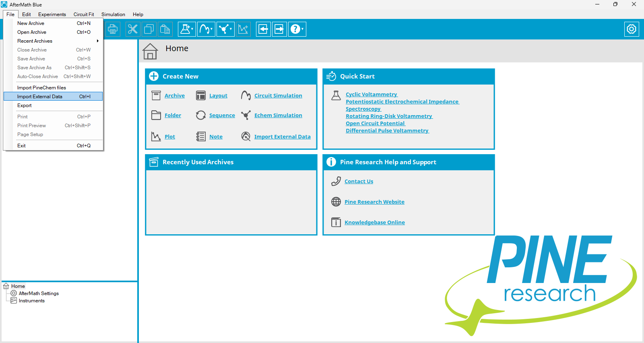Click the Knowledgebase Online link
This screenshot has height=343, width=644.
click(375, 222)
